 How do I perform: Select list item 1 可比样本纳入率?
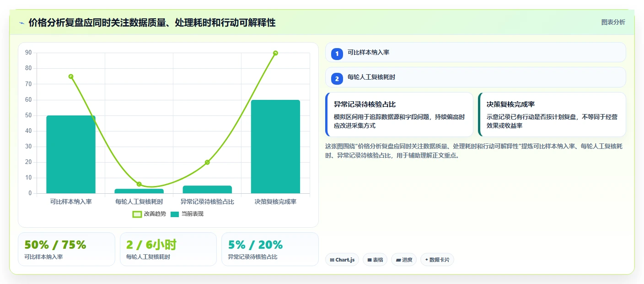pyautogui.click(x=476, y=52)
